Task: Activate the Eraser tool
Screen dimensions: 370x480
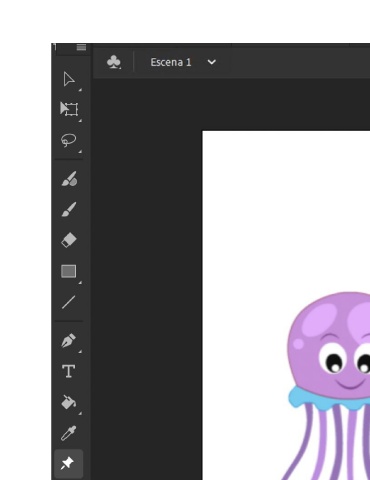Action: tap(69, 240)
